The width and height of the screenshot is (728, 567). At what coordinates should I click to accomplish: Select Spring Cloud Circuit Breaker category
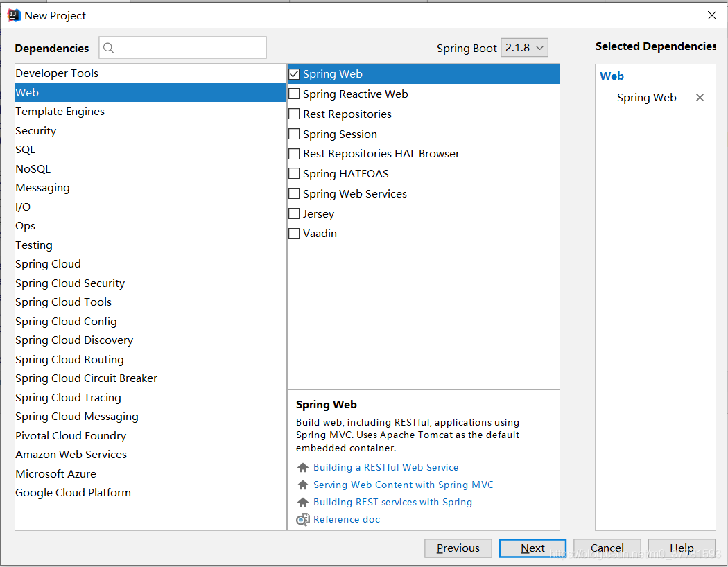coord(150,378)
